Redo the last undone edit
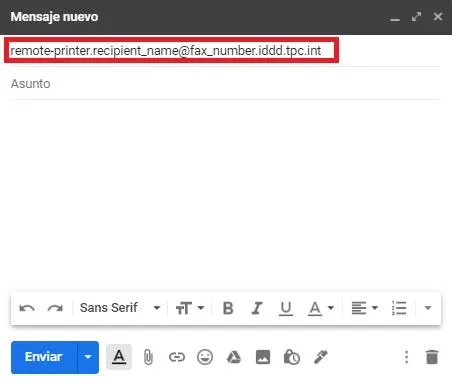The image size is (452, 385). [x=55, y=308]
